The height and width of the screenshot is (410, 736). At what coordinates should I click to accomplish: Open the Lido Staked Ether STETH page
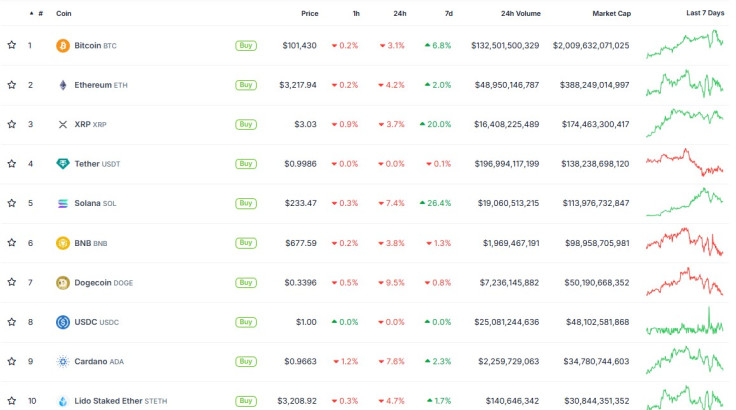(x=121, y=401)
